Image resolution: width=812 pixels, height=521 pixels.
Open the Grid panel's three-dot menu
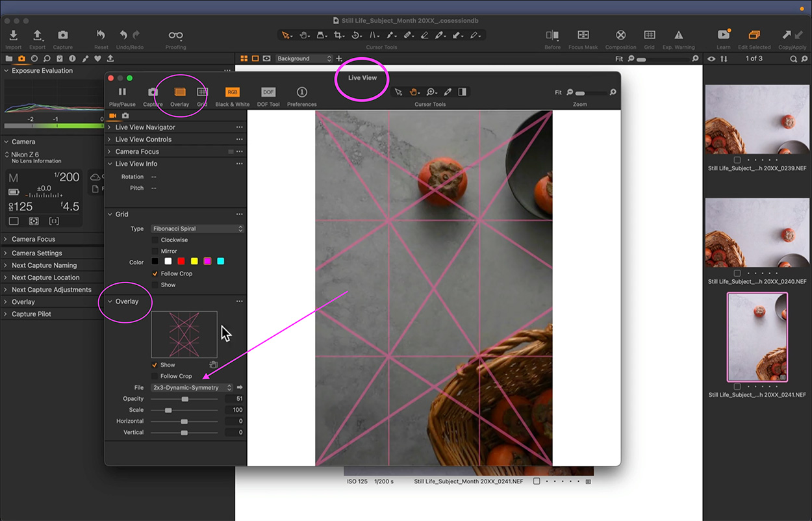(x=239, y=214)
